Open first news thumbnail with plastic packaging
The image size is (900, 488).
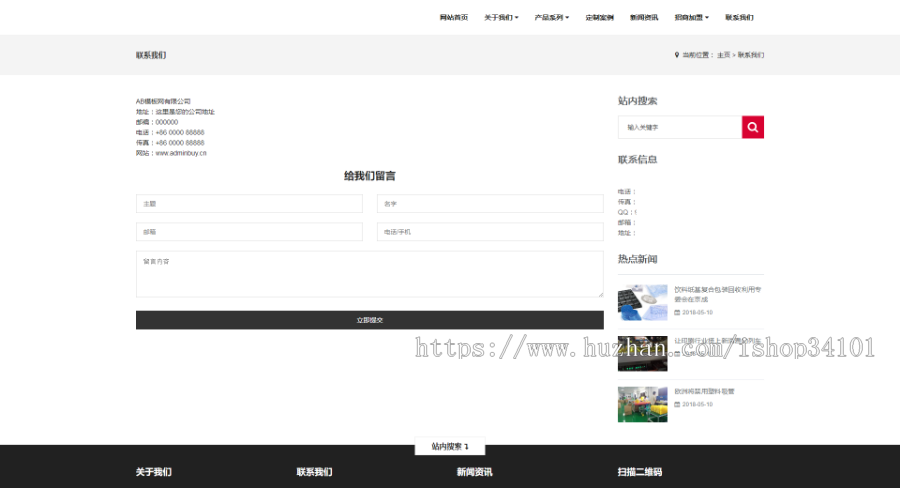[x=642, y=303]
